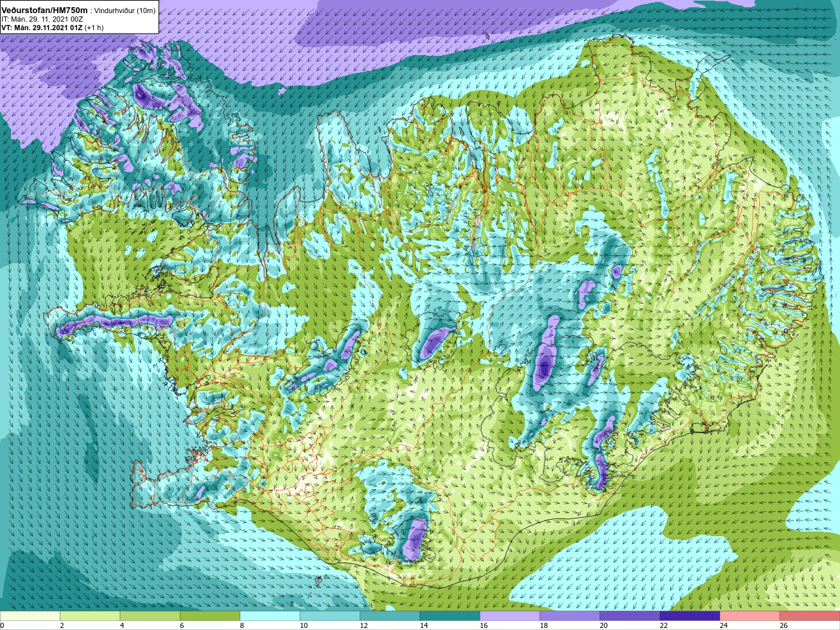
Task: Select the purple 18–20 legend swatch
Action: [x=570, y=616]
